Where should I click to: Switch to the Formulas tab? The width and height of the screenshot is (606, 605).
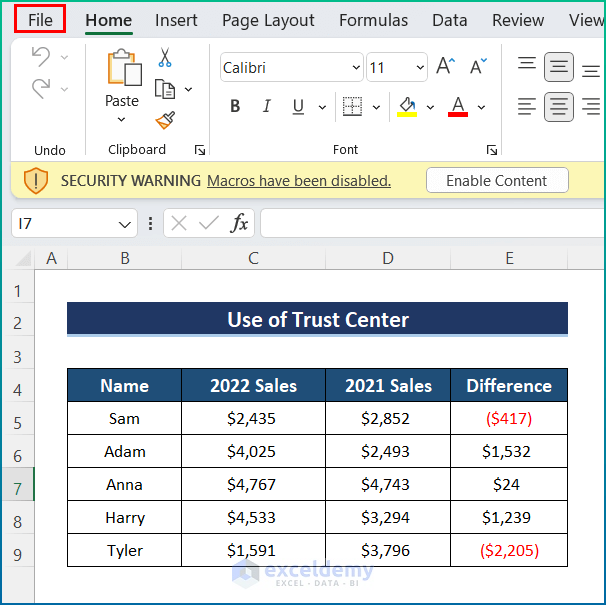[373, 20]
